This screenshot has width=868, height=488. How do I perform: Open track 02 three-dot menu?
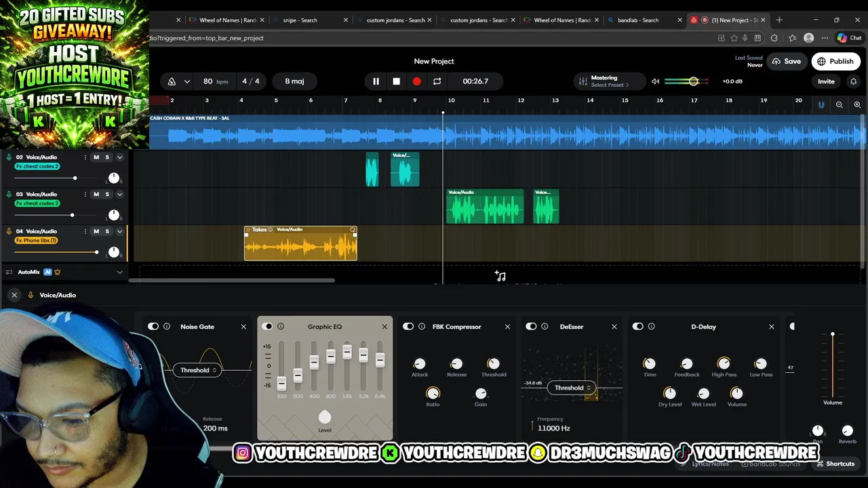pyautogui.click(x=85, y=157)
